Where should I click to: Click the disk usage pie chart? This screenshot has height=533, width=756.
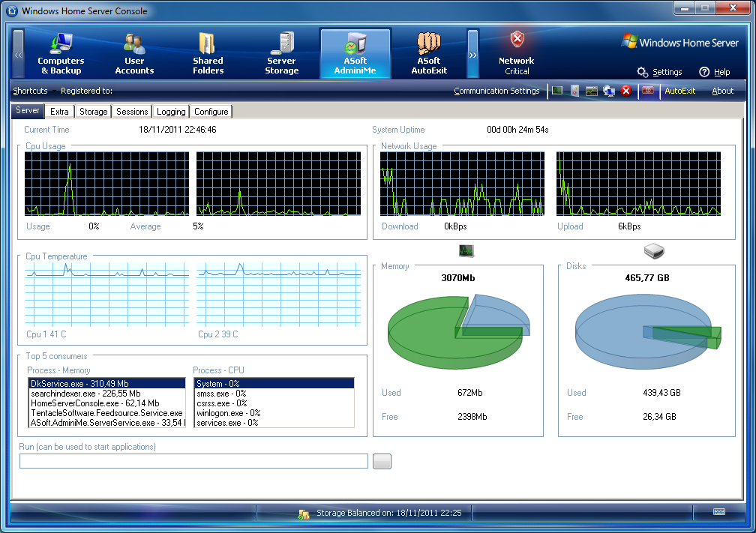648,331
